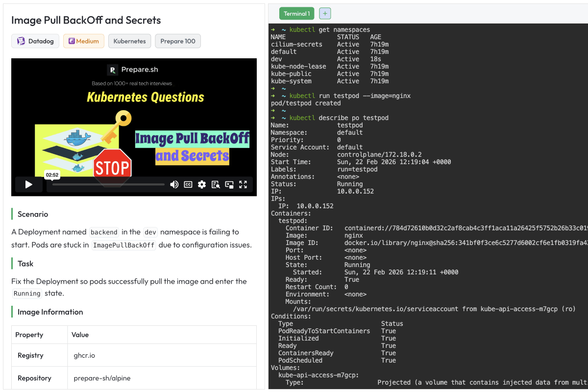Select the 'ImagePullBackOff' code text
Screen dimensions: 588x392
[123, 245]
